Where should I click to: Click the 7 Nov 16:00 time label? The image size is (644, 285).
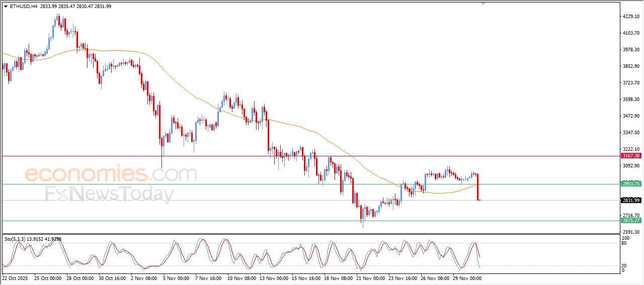coord(209,277)
